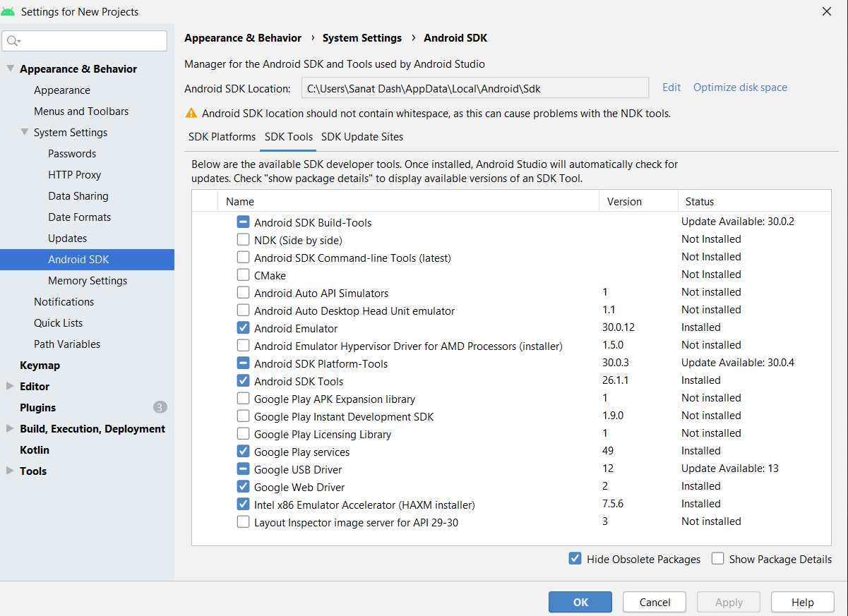Open Notifications settings
Screen dimensions: 848x616
coord(64,302)
